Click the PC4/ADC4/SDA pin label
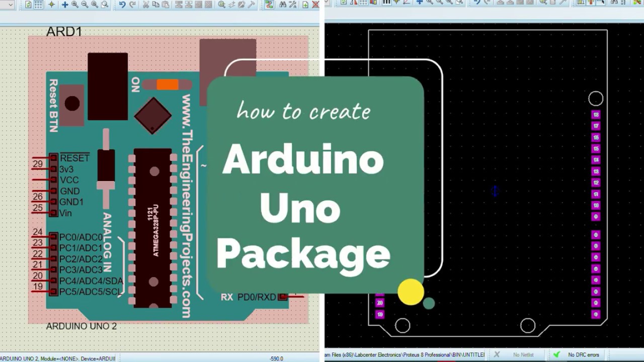644x362 pixels. click(x=91, y=281)
